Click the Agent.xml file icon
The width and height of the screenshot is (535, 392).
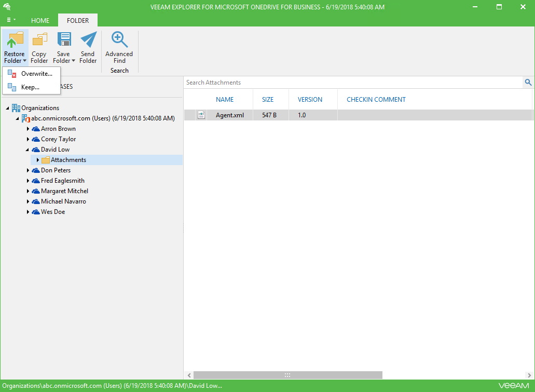coord(201,115)
